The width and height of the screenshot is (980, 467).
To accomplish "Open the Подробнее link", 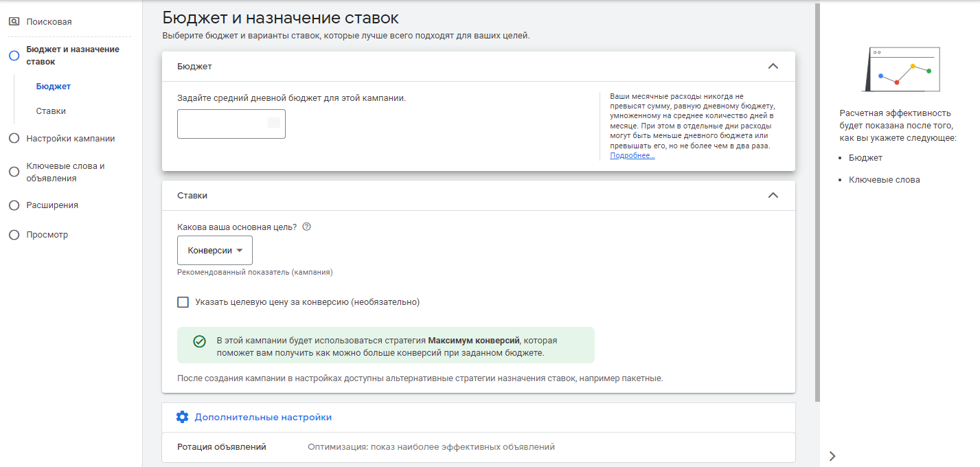I will pyautogui.click(x=632, y=156).
